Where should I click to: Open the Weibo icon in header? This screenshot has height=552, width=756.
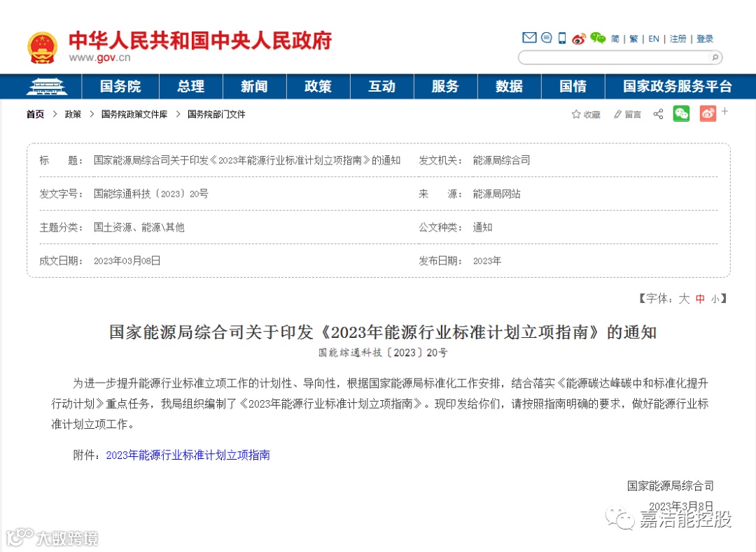point(579,38)
